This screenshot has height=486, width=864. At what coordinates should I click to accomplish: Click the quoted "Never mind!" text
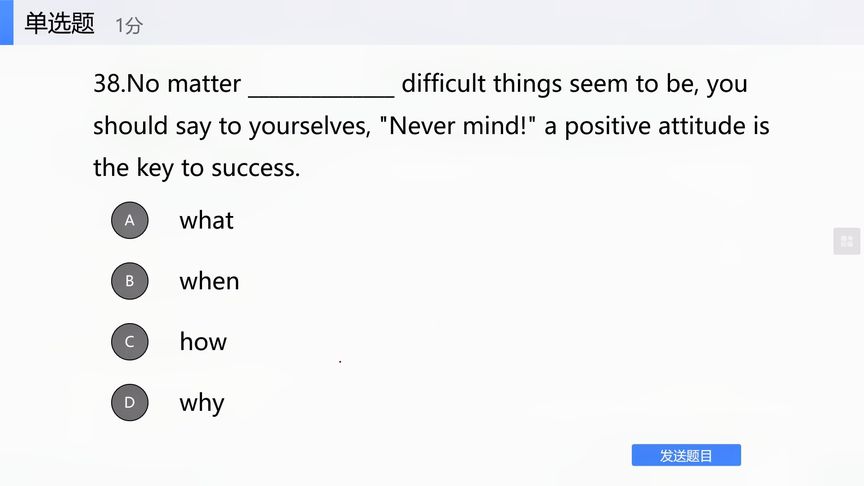[x=458, y=126]
